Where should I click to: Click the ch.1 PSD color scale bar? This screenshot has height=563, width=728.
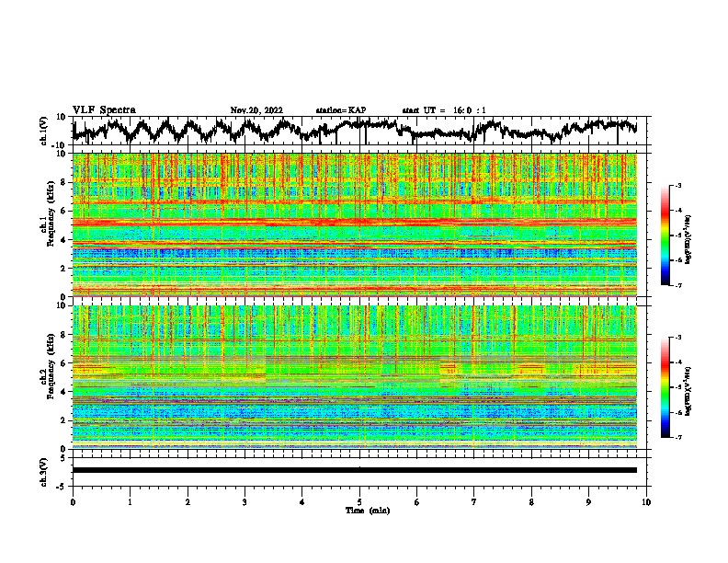coord(665,236)
